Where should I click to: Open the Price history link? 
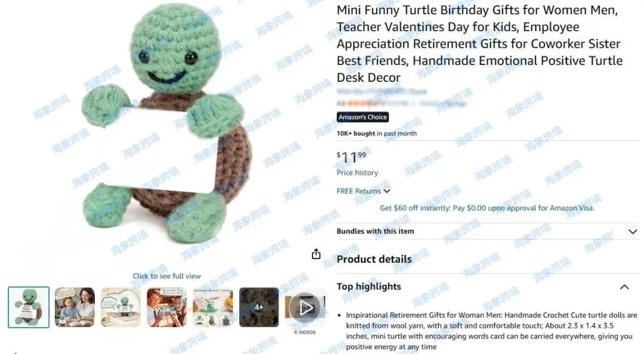click(x=357, y=173)
